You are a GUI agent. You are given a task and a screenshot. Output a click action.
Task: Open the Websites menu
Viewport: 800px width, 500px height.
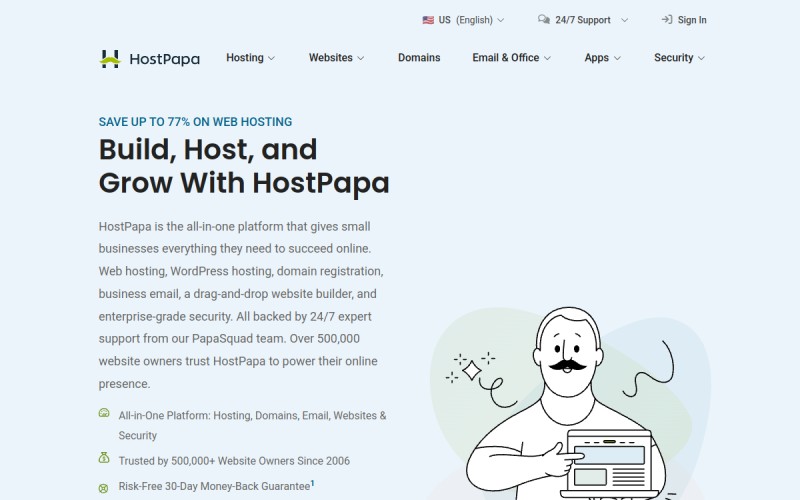coord(337,58)
